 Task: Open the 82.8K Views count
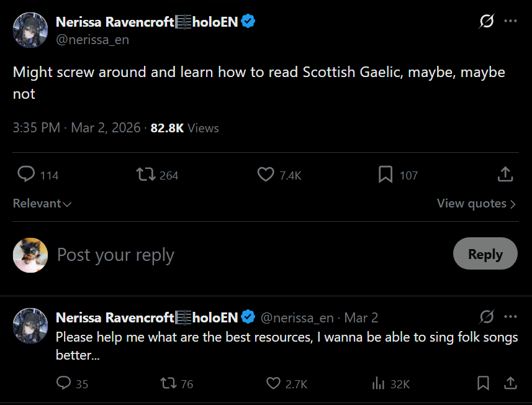click(x=184, y=128)
